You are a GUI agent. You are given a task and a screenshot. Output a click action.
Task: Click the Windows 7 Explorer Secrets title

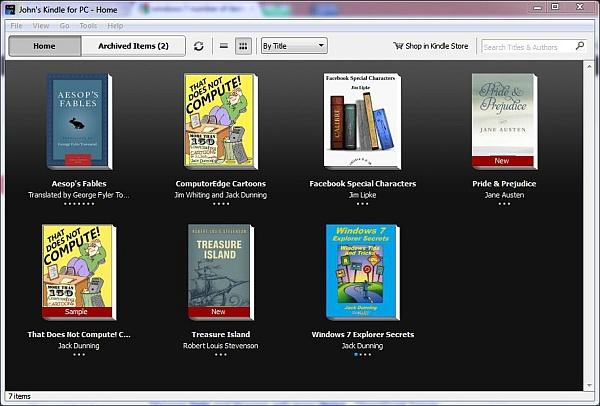(x=363, y=334)
